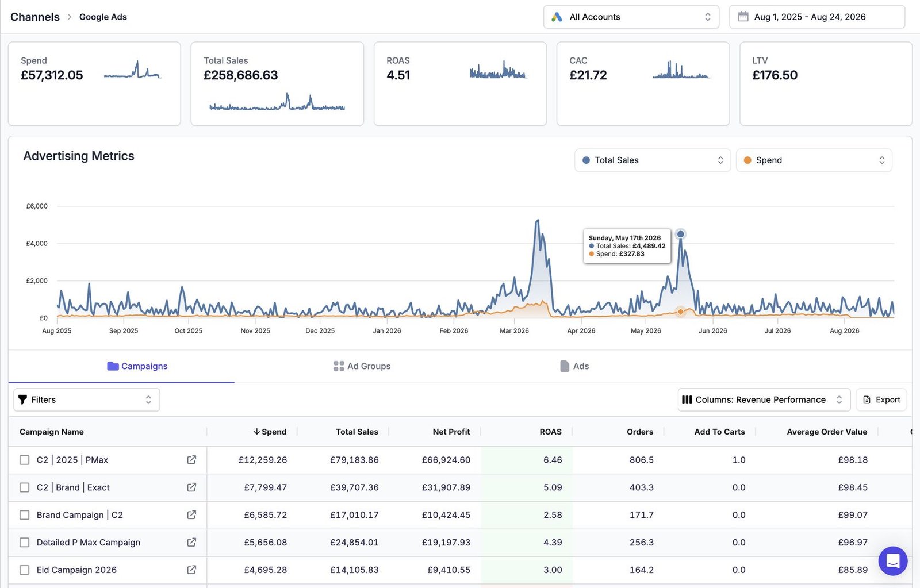Select checkbox for C2 | 2025 | PMax
Viewport: 920px width, 588px height.
point(24,460)
